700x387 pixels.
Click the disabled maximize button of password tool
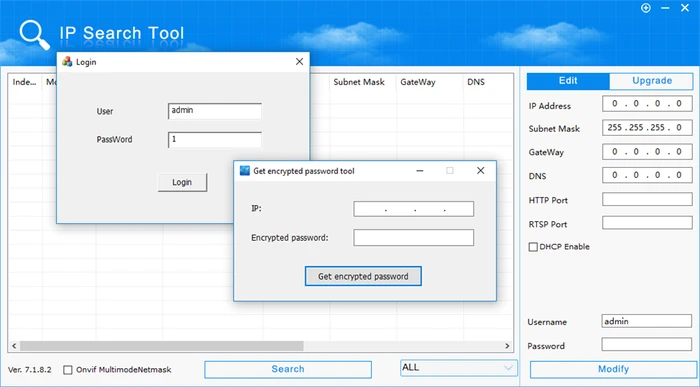click(x=450, y=171)
